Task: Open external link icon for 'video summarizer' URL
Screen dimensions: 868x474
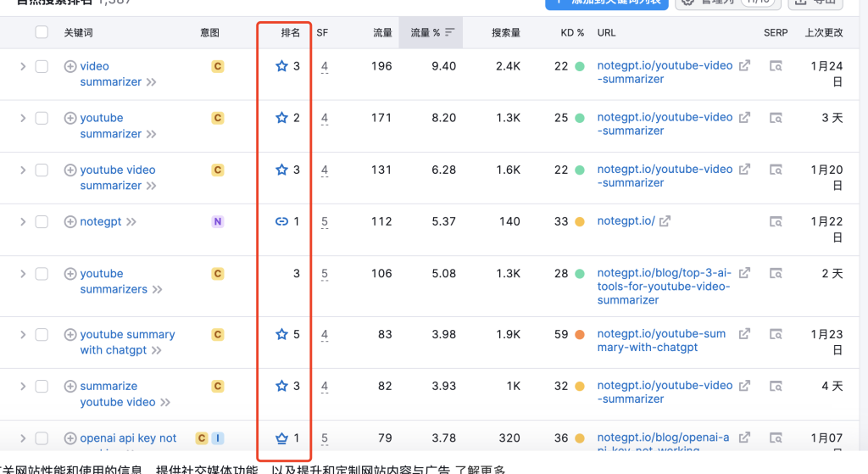Action: (x=744, y=65)
